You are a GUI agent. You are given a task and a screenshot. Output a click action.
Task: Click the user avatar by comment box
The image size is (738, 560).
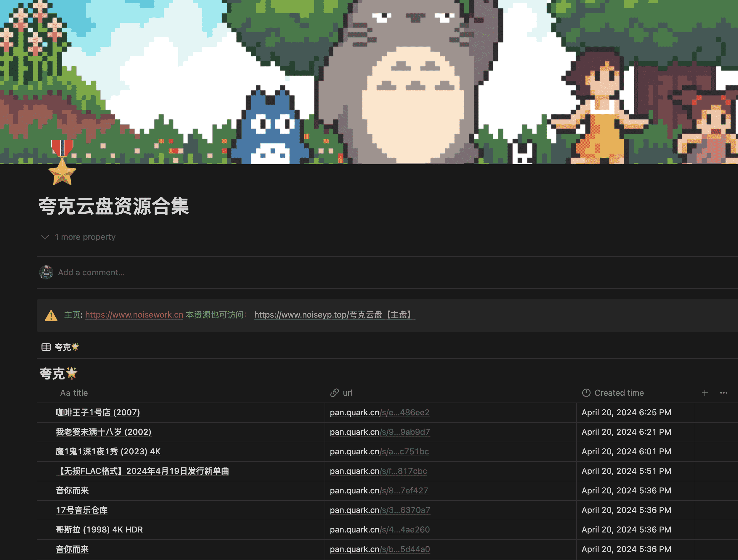[x=46, y=273]
